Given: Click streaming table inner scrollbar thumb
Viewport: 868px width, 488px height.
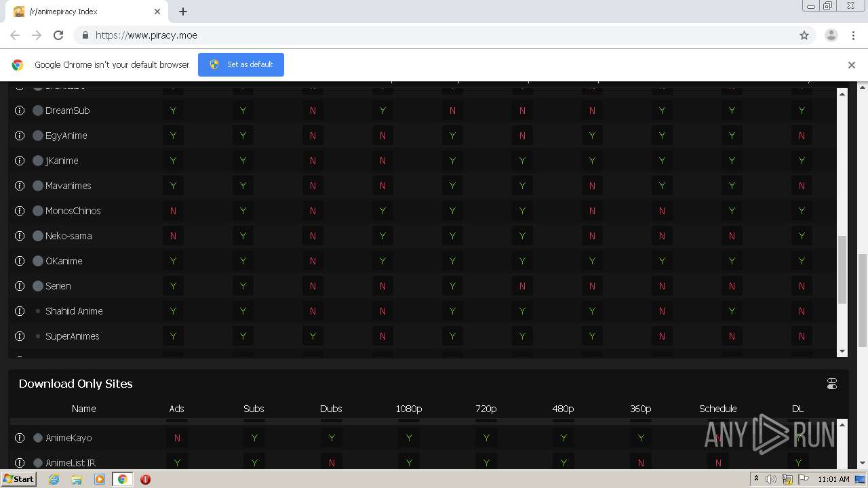Looking at the screenshot, I should (843, 270).
